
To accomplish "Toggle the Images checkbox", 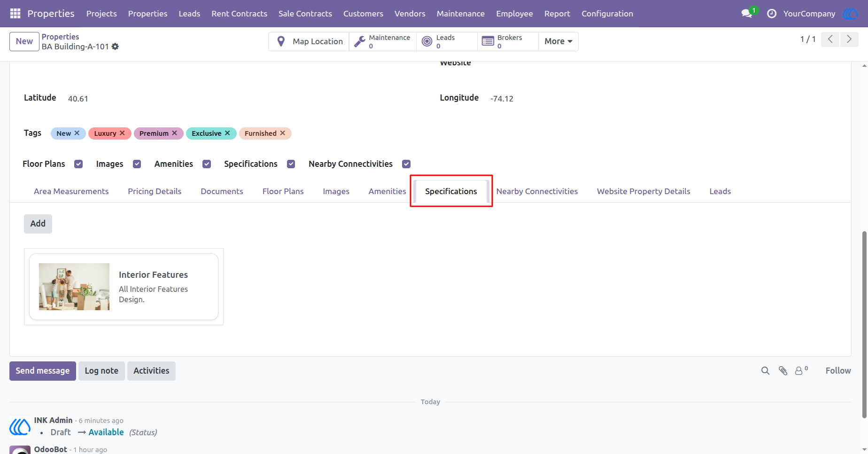I will click(x=137, y=164).
